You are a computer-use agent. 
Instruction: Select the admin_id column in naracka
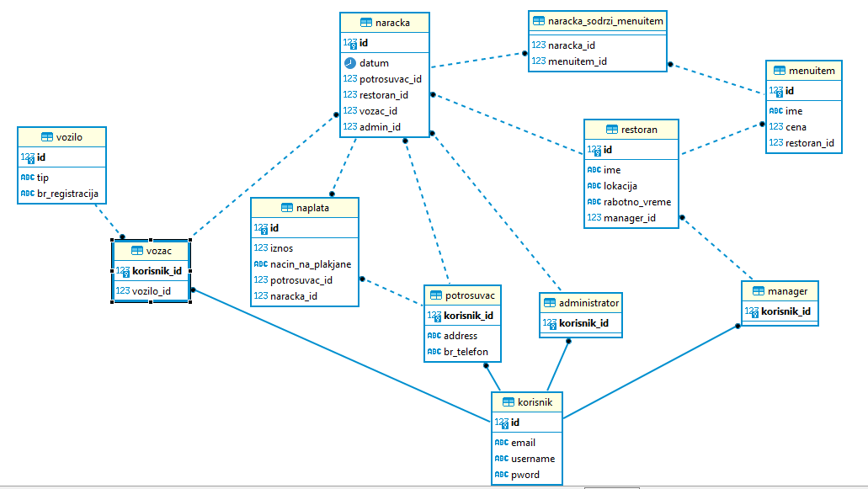click(x=380, y=127)
